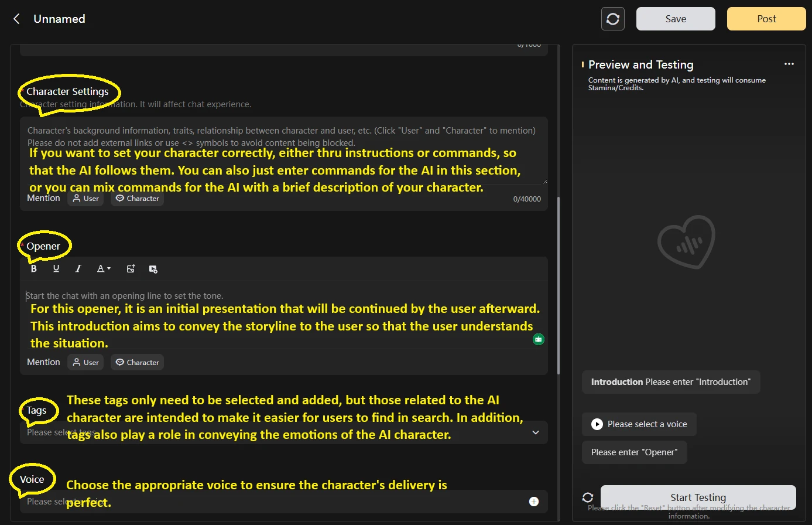Expand the Tags selection dropdown

(535, 432)
